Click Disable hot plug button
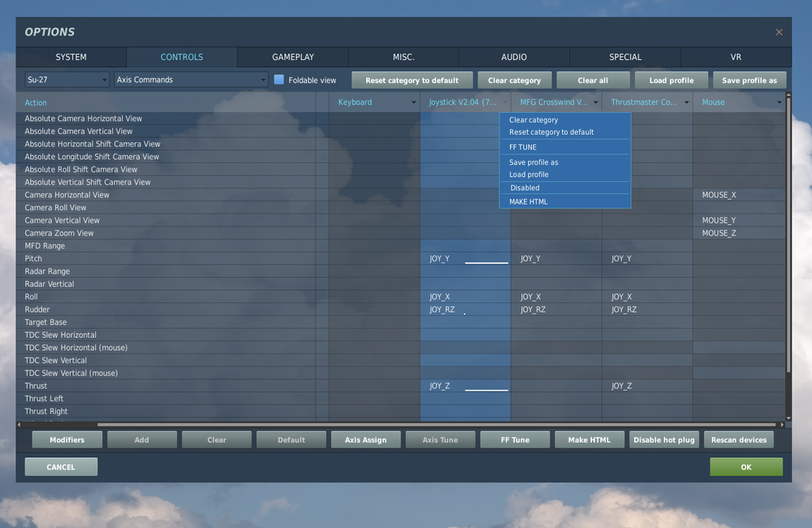 (664, 440)
